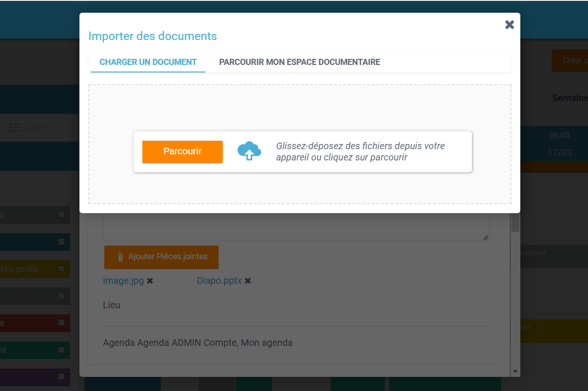Click the textarea resize handle
This screenshot has width=588, height=391.
click(486, 238)
